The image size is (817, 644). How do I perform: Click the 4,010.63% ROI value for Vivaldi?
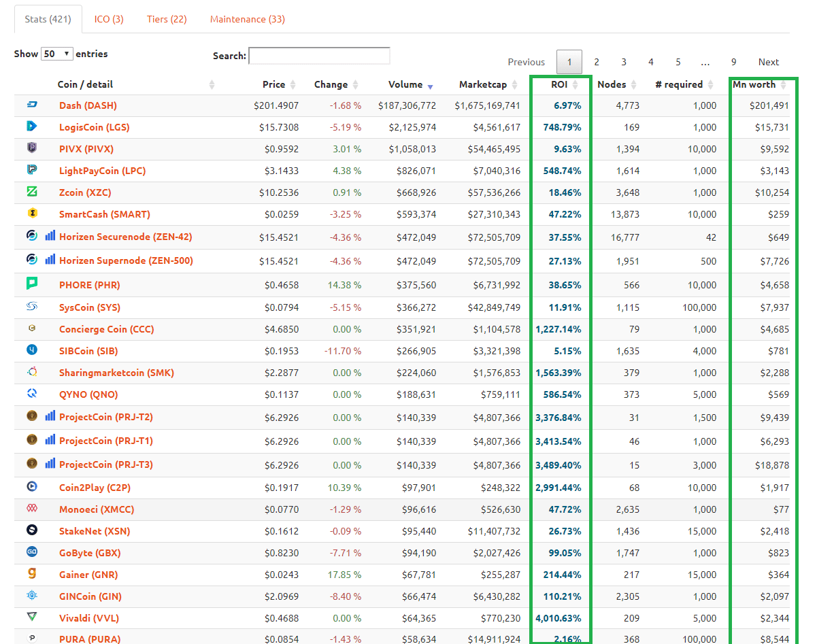click(558, 618)
